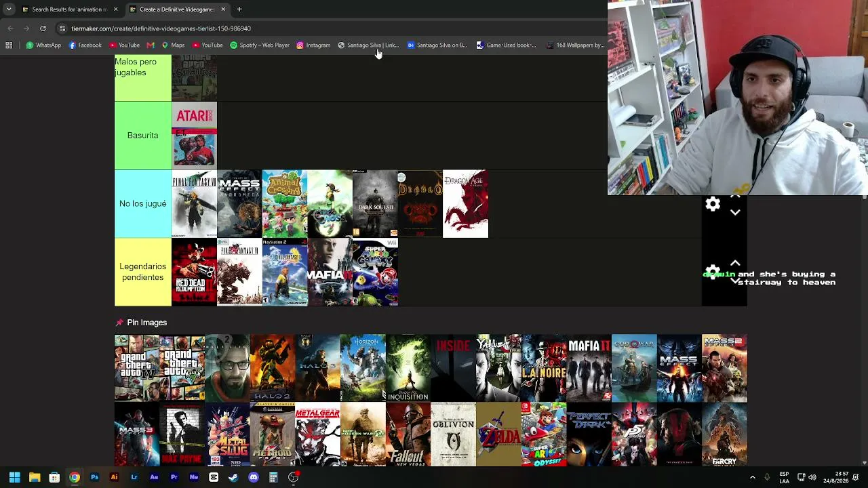Open the Windows Start menu
This screenshot has height=488, width=868.
(14, 478)
